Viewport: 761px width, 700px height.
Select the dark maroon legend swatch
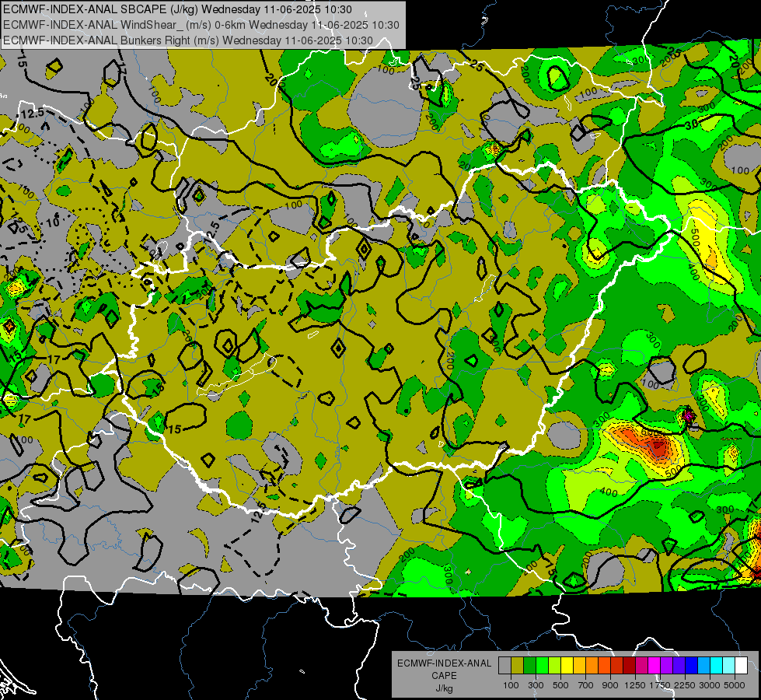point(630,665)
